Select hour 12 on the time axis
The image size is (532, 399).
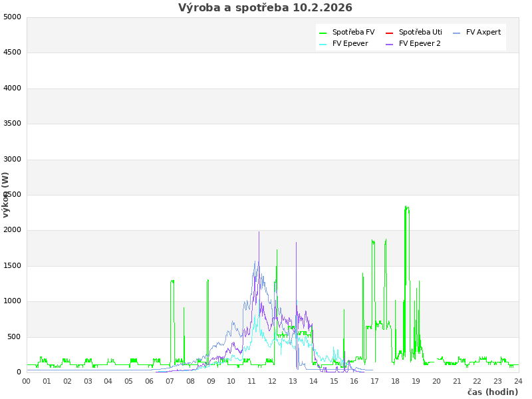pos(273,381)
